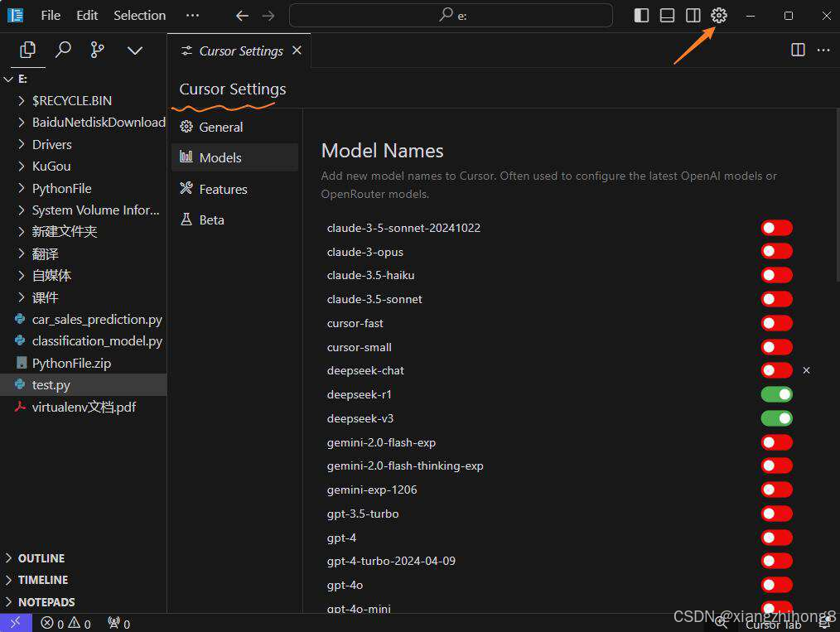Select the General settings section
This screenshot has height=632, width=840.
click(x=234, y=127)
